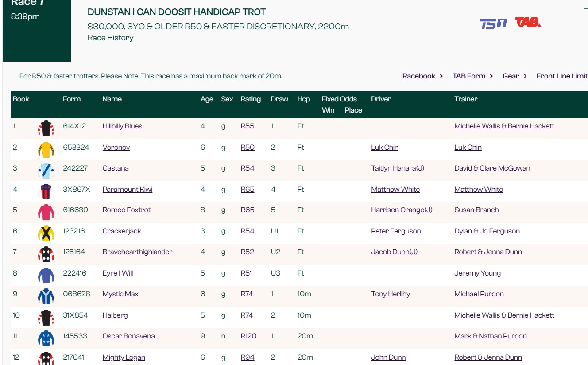Click the TSN logo icon
588x365 pixels.
click(x=493, y=23)
